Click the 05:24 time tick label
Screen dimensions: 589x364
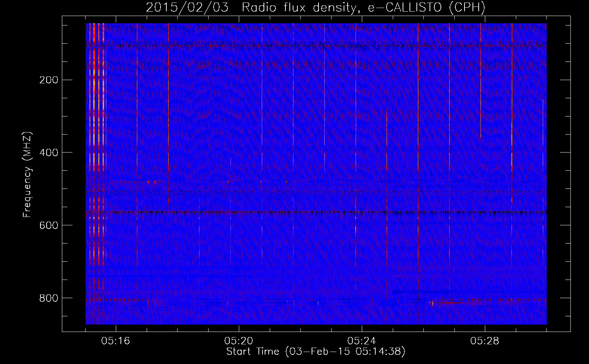[x=361, y=341]
